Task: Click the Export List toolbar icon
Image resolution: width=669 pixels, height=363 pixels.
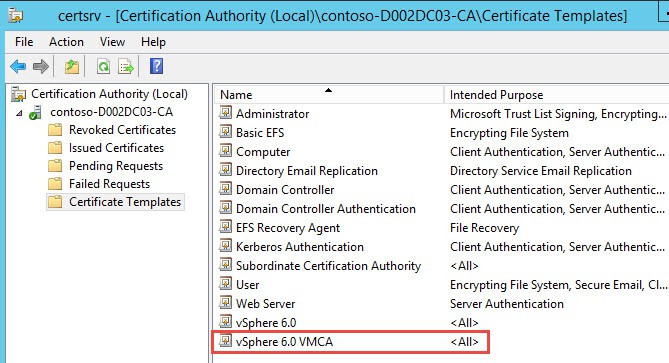Action: (126, 67)
